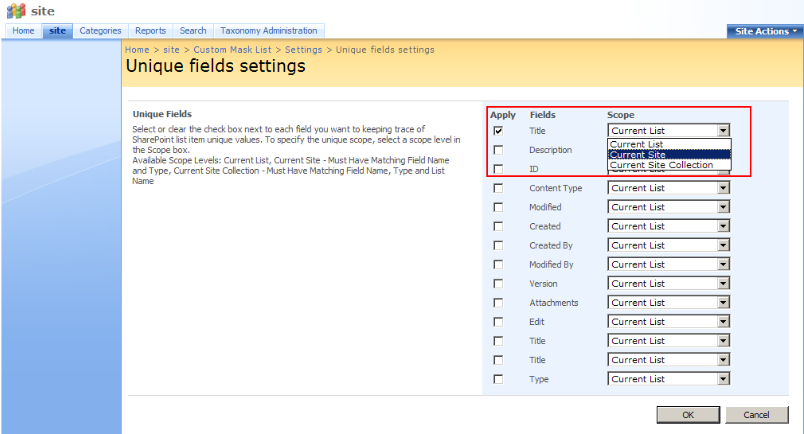This screenshot has width=804, height=434.
Task: Select the site tab
Action: [x=57, y=31]
